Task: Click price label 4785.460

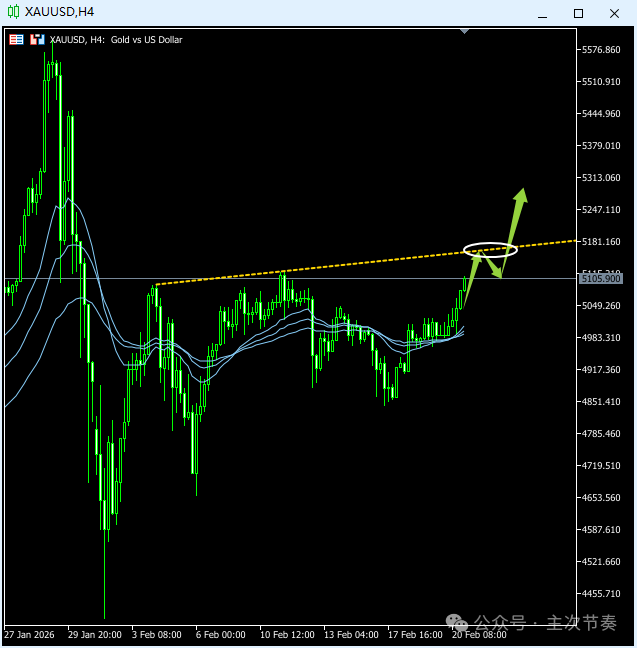Action: (601, 434)
